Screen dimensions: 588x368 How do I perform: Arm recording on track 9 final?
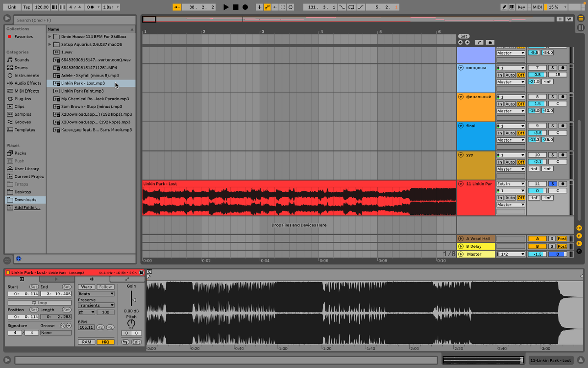pyautogui.click(x=563, y=126)
